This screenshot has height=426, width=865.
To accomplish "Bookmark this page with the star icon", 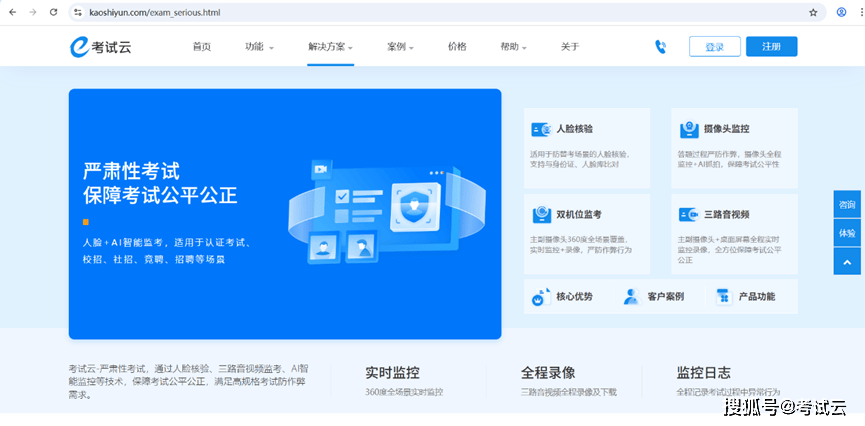I will 813,12.
